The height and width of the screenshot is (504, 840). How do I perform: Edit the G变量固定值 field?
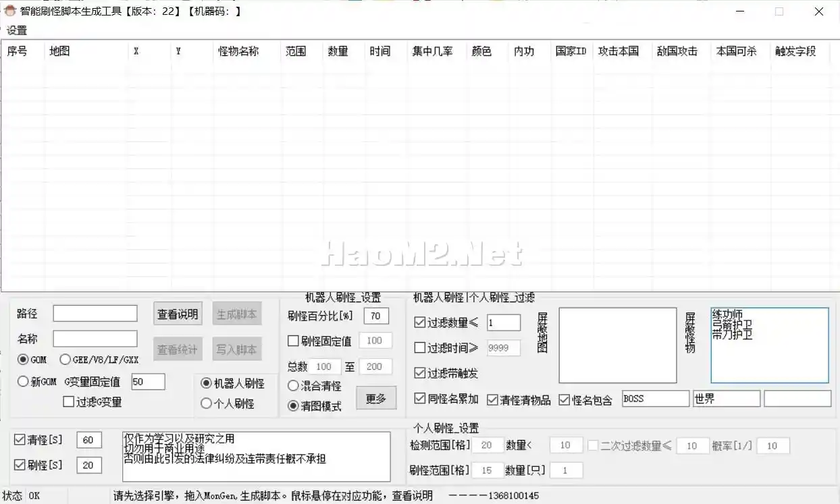click(148, 382)
